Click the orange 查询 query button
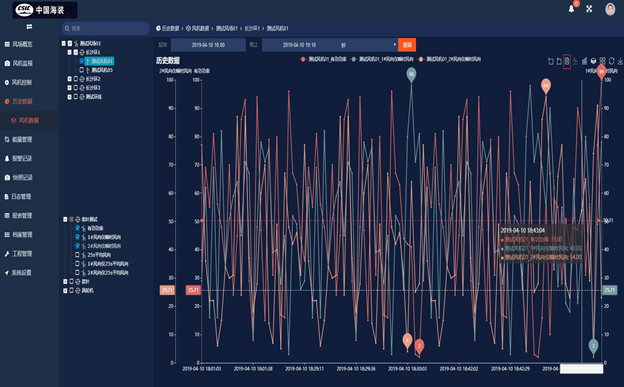Viewport: 624px width, 387px height. pos(407,45)
